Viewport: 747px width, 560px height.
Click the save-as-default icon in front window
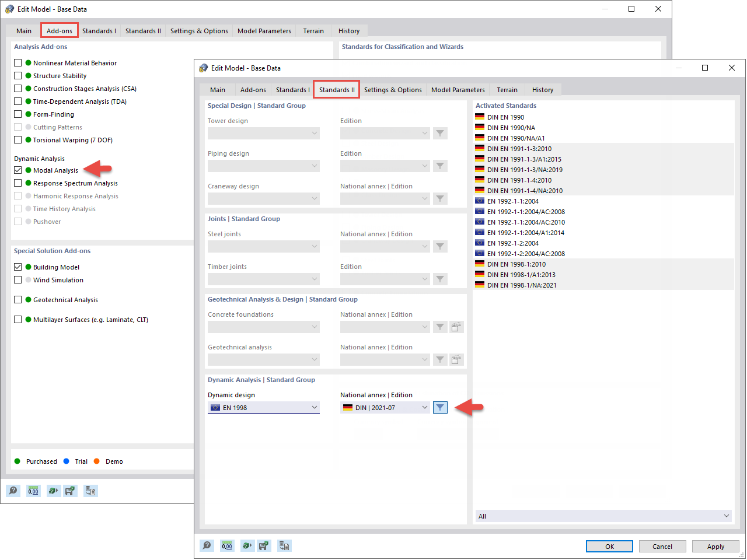(264, 545)
